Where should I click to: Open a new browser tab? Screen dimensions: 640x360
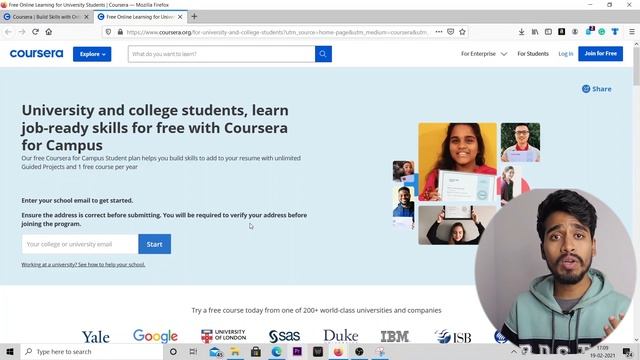(x=194, y=16)
